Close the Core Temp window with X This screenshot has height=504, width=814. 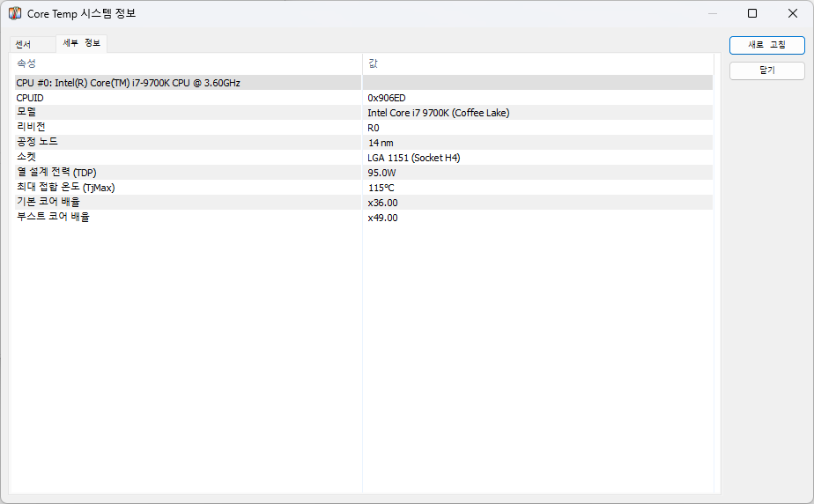pyautogui.click(x=792, y=13)
